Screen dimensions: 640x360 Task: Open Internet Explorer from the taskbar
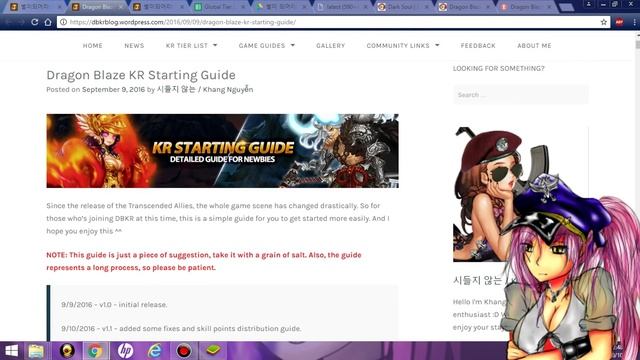point(154,351)
